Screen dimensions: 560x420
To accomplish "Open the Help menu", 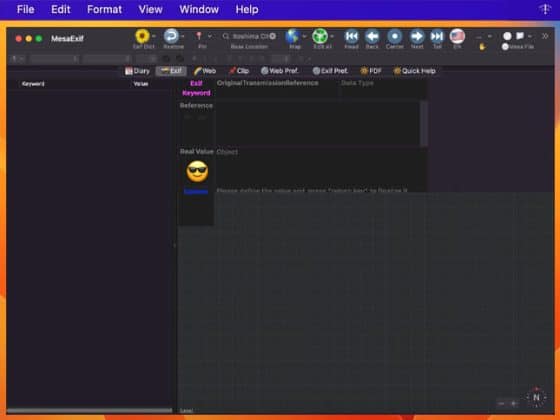I will click(x=247, y=9).
